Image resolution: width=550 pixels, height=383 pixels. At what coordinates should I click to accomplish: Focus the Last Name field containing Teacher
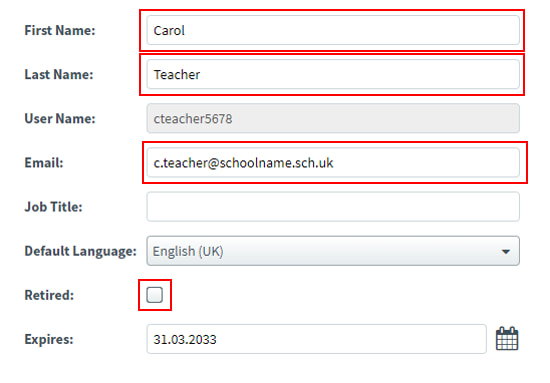(333, 74)
